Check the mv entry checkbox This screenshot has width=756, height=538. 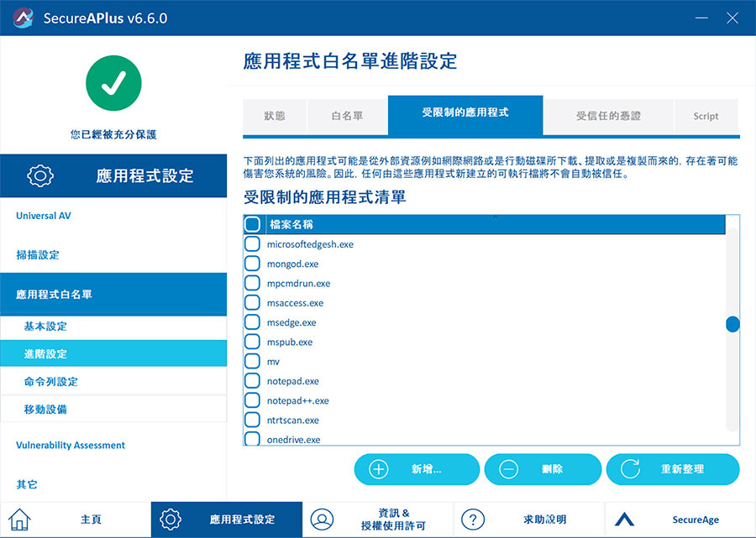click(x=252, y=361)
